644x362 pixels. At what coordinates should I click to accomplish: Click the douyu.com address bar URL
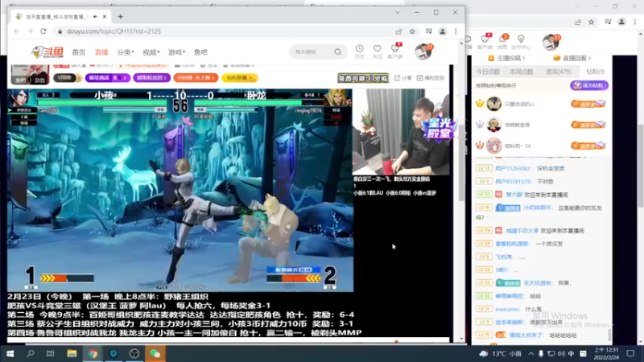coord(114,31)
